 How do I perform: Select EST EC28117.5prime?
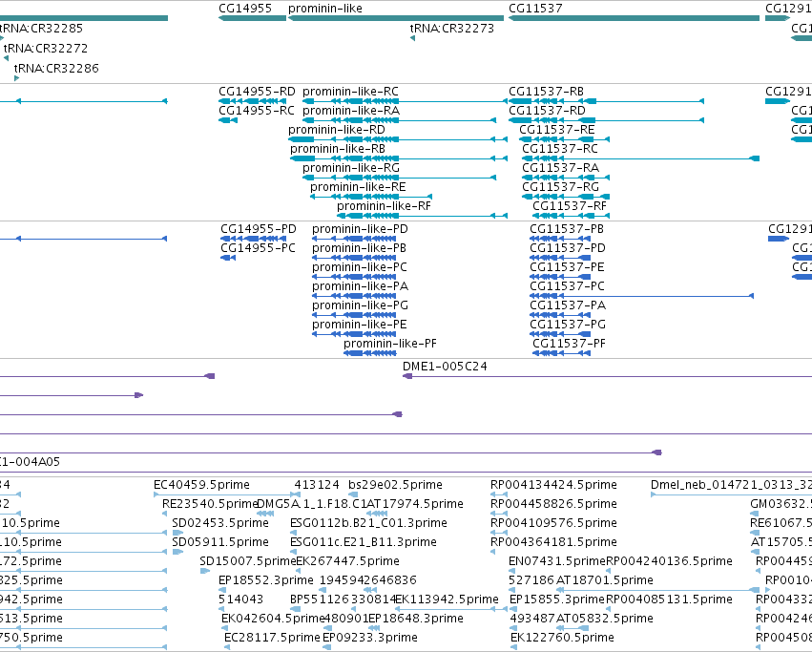[272, 638]
